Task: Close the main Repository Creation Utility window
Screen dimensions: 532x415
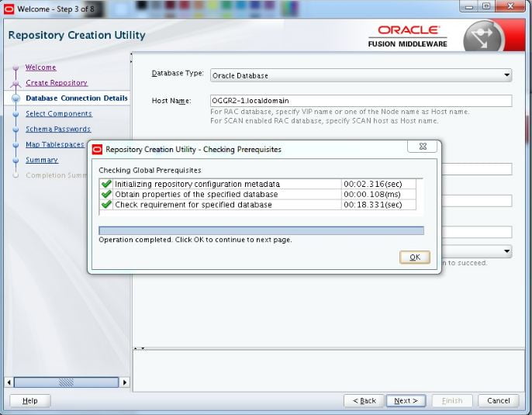Action: point(510,6)
